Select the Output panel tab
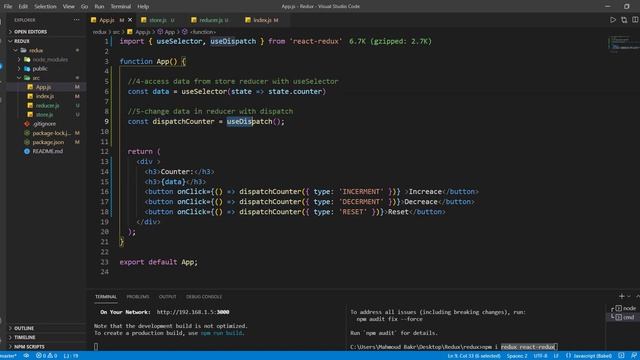 (167, 297)
